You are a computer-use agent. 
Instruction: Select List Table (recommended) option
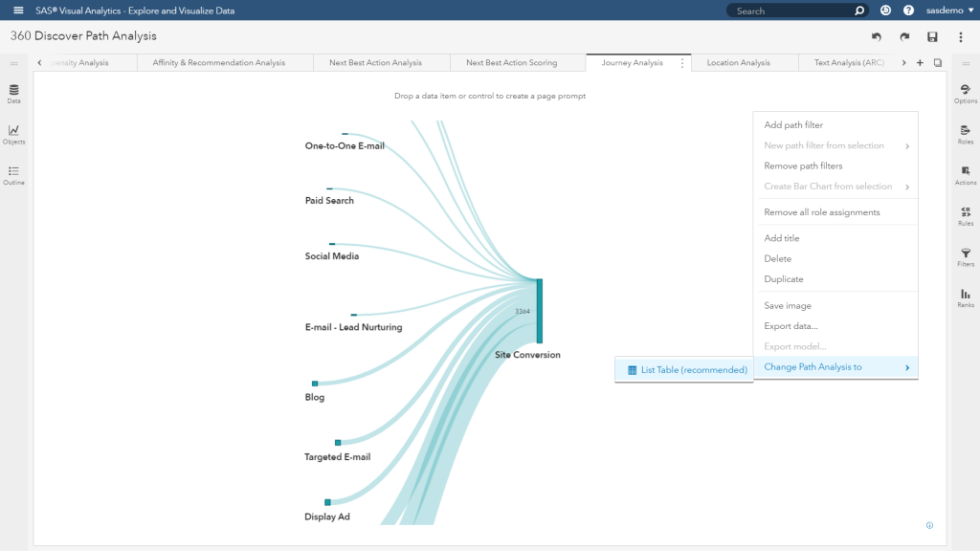coord(684,370)
